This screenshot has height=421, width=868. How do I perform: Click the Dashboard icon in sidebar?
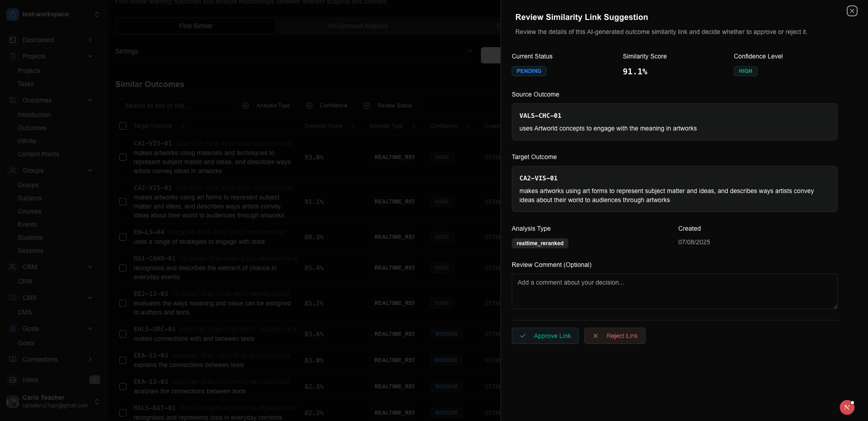point(13,40)
